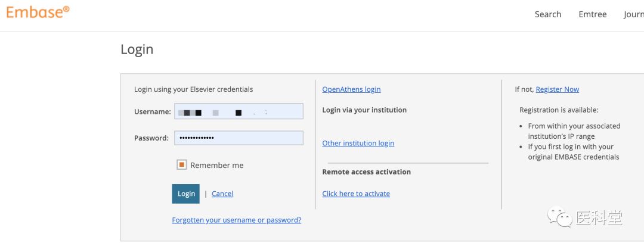
Task: Click the Password label text
Action: 151,138
